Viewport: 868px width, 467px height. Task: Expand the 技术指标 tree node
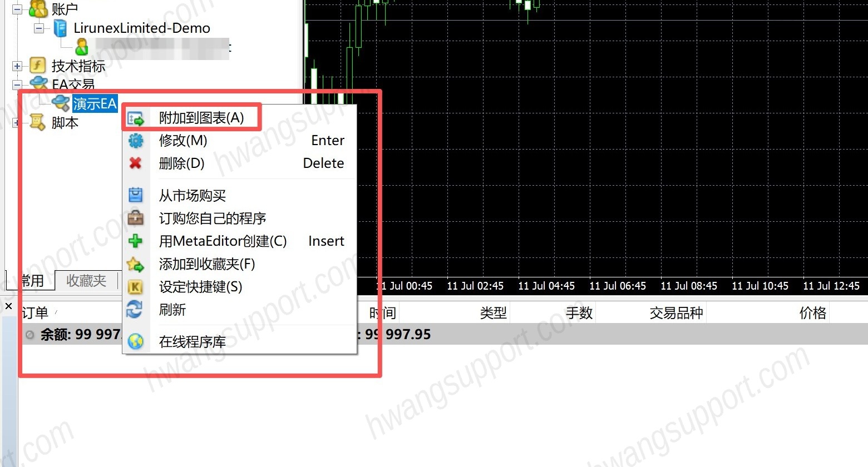[17, 66]
